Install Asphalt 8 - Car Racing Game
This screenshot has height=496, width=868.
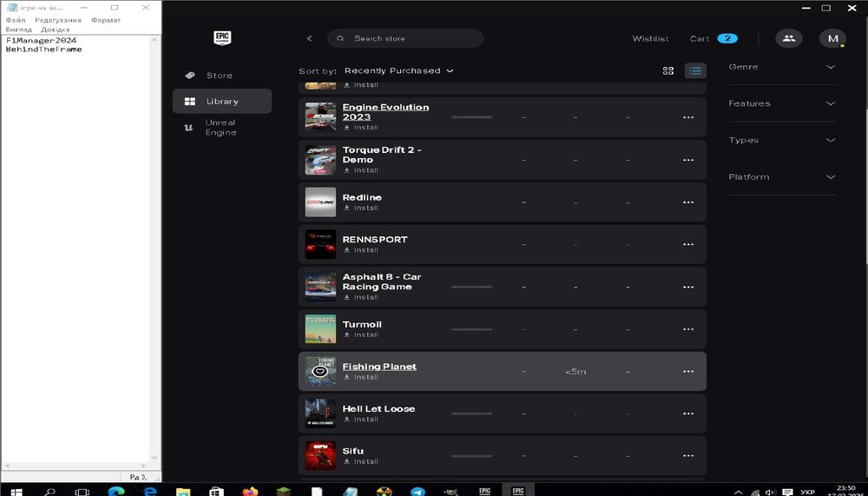[361, 297]
